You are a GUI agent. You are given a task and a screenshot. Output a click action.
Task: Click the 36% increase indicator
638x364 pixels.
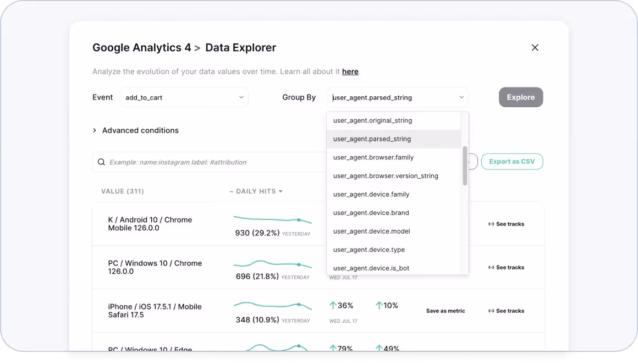341,306
